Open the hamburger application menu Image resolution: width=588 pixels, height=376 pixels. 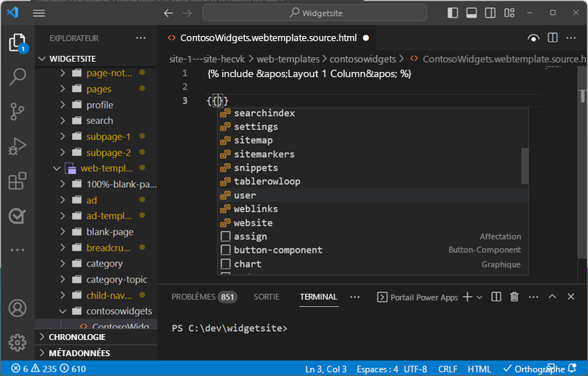pyautogui.click(x=39, y=13)
